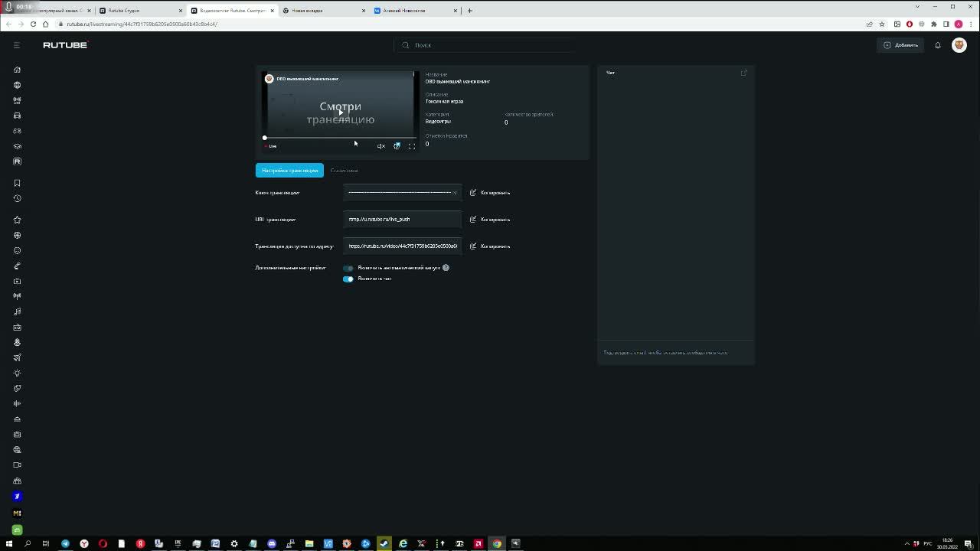
Task: Open player settings gear icon
Action: tap(397, 146)
